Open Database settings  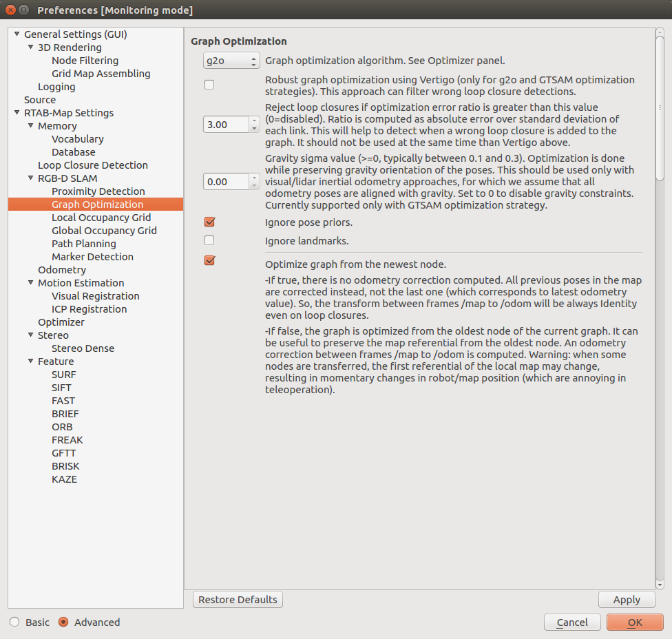[x=73, y=152]
